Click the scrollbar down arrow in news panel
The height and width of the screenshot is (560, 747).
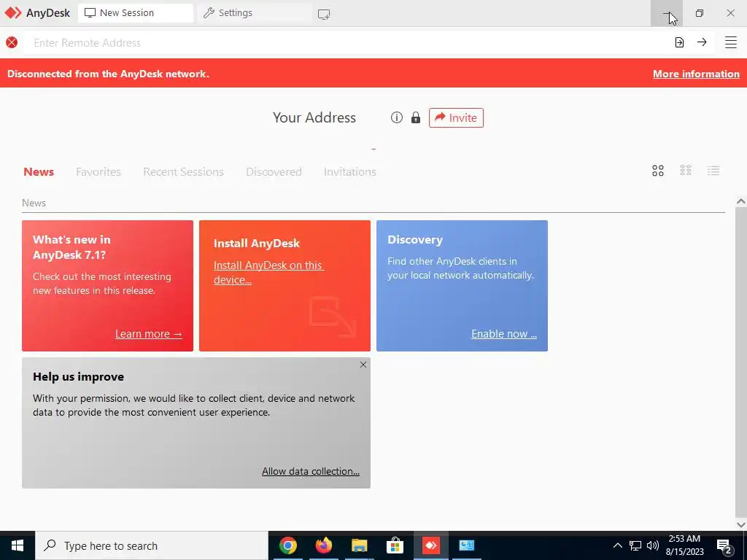pos(741,525)
